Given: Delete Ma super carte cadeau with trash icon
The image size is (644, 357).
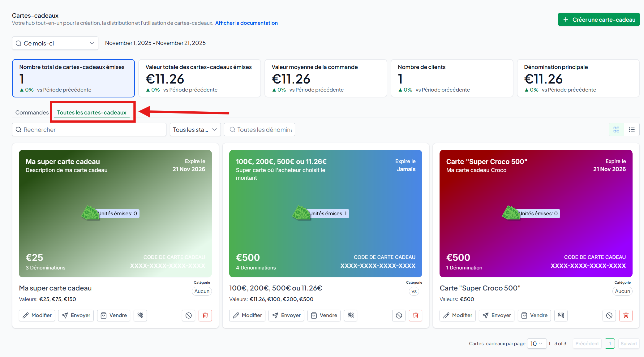Looking at the screenshot, I should [205, 315].
